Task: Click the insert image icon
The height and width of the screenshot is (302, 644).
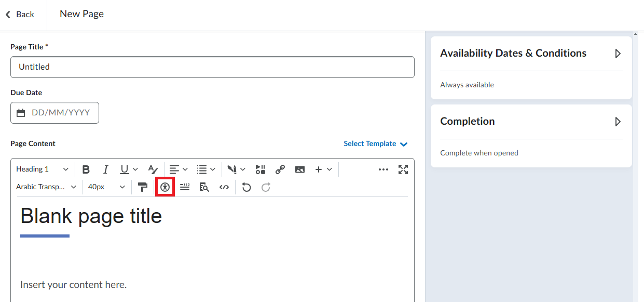Action: point(299,169)
